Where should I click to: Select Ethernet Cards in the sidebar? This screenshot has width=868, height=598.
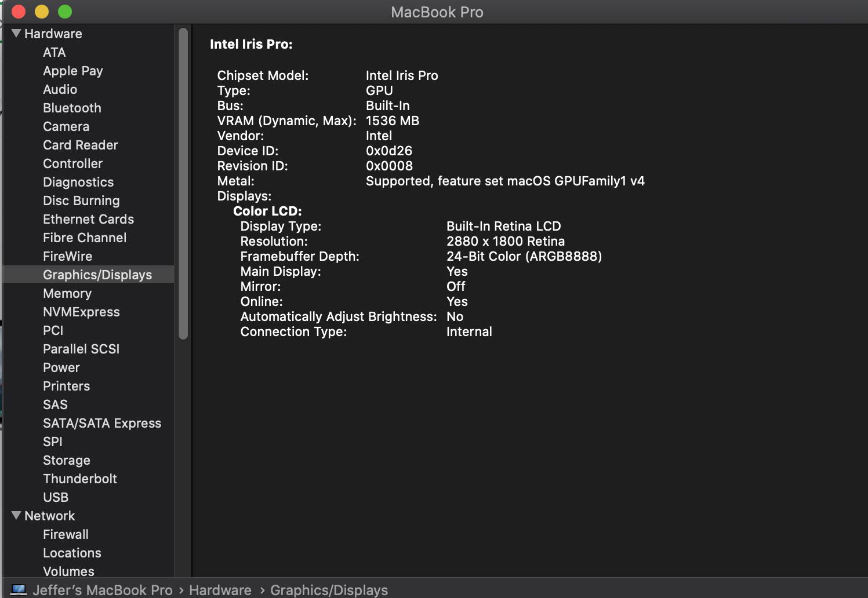pos(89,219)
